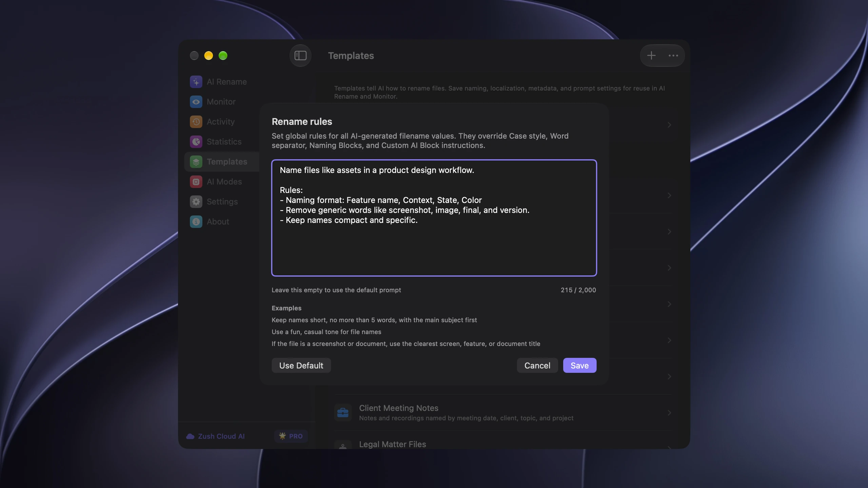
Task: Click the Monitor eye icon
Action: [x=196, y=102]
